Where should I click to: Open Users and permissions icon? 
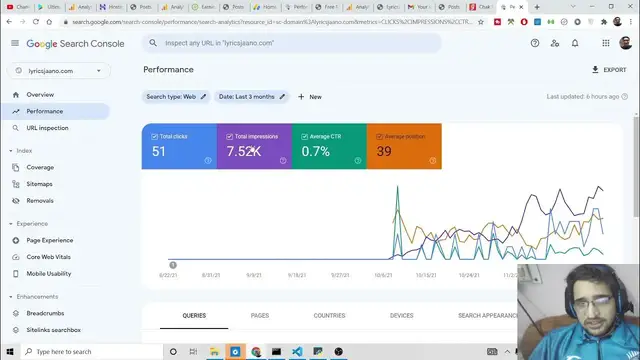(555, 43)
